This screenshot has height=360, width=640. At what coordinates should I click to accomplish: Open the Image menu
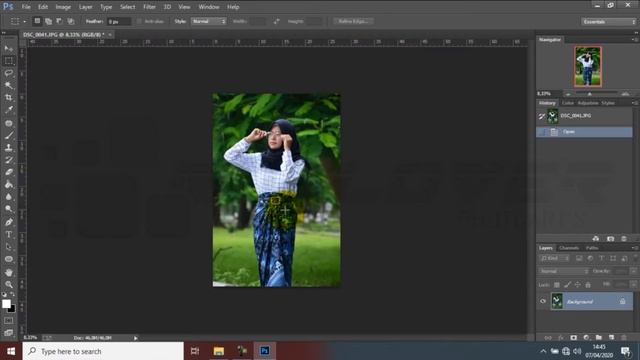[63, 7]
